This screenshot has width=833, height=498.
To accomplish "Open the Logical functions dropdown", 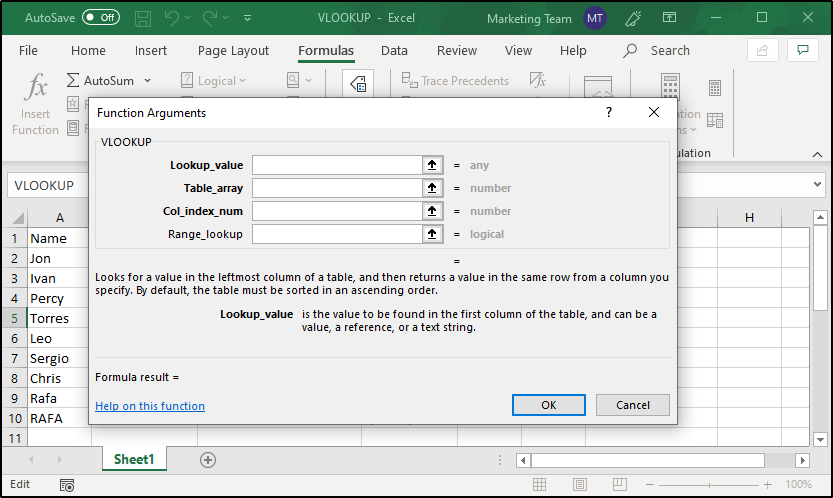I will (x=214, y=81).
